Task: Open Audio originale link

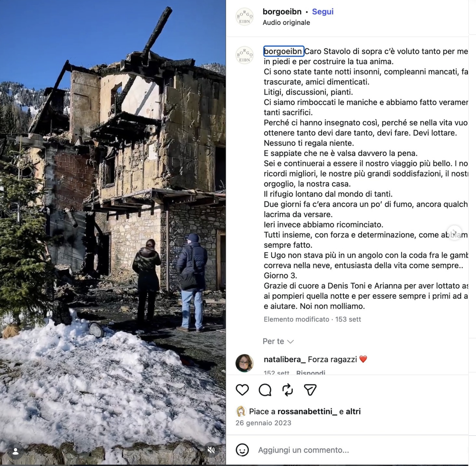Action: (286, 22)
